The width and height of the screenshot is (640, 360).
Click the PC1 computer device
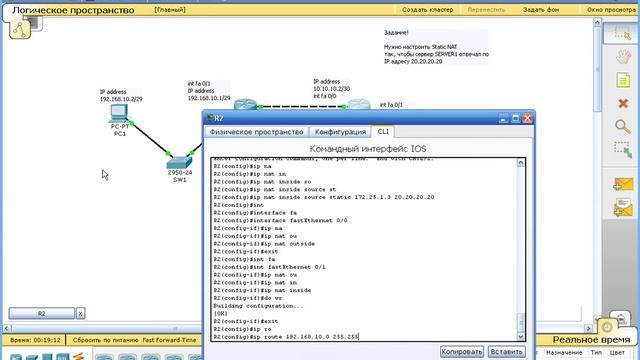tap(119, 114)
